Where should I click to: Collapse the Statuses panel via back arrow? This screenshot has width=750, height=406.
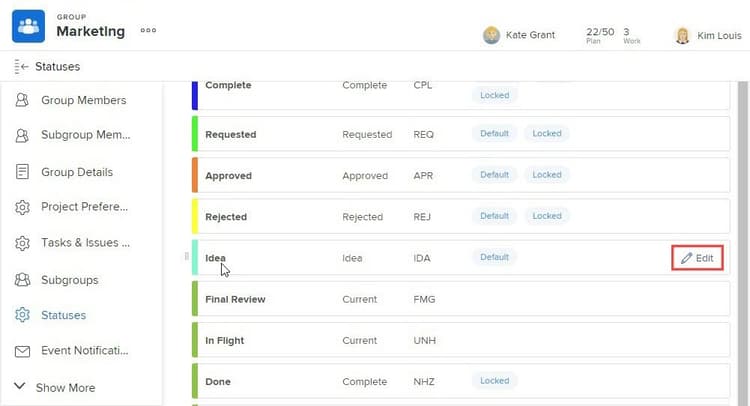pyautogui.click(x=21, y=67)
